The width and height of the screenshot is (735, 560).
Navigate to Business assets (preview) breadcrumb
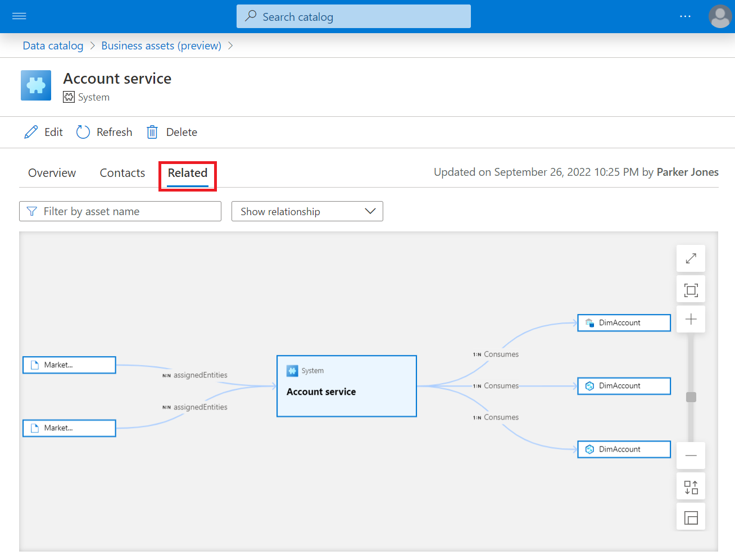pos(161,45)
